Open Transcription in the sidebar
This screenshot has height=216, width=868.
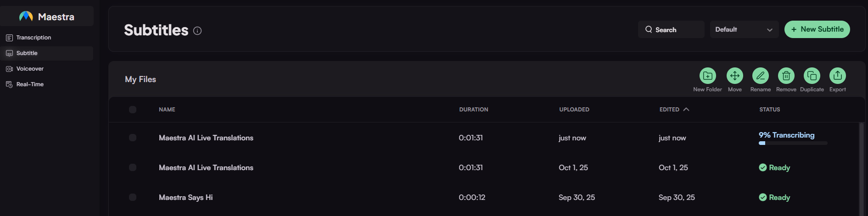tap(34, 38)
